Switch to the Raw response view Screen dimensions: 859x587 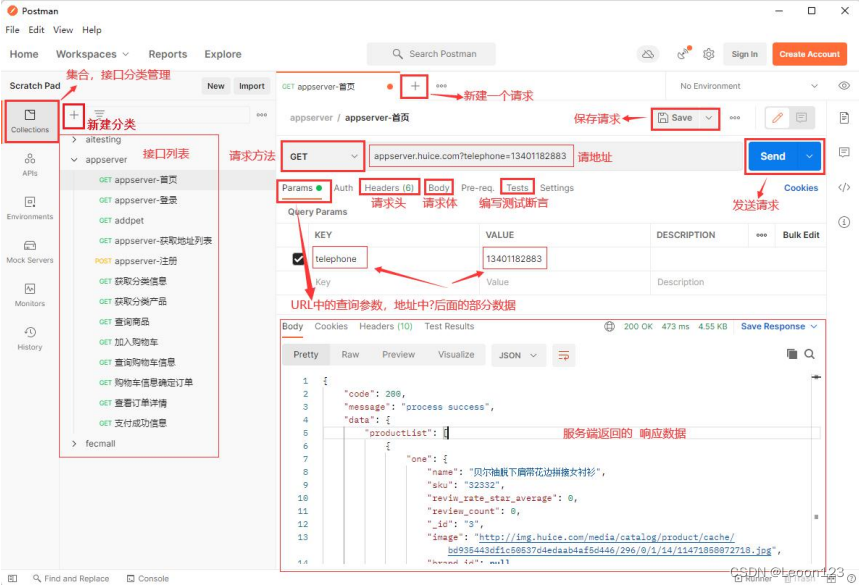point(350,355)
